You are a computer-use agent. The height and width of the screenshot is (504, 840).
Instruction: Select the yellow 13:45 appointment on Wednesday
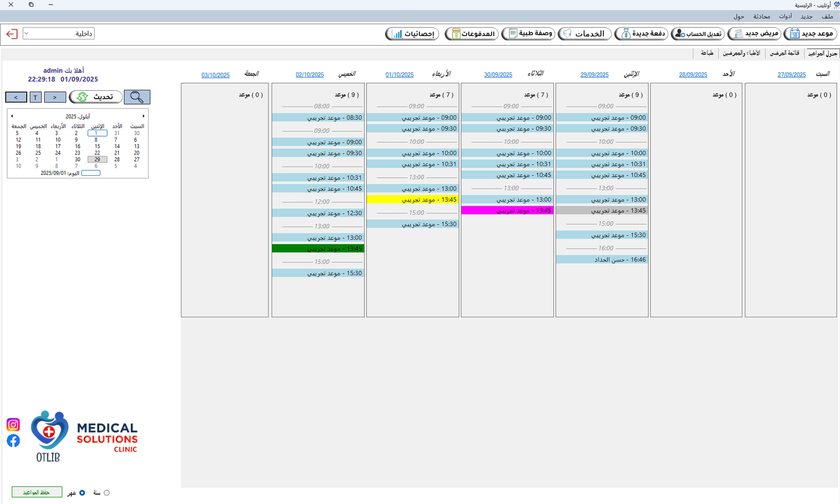pos(412,199)
